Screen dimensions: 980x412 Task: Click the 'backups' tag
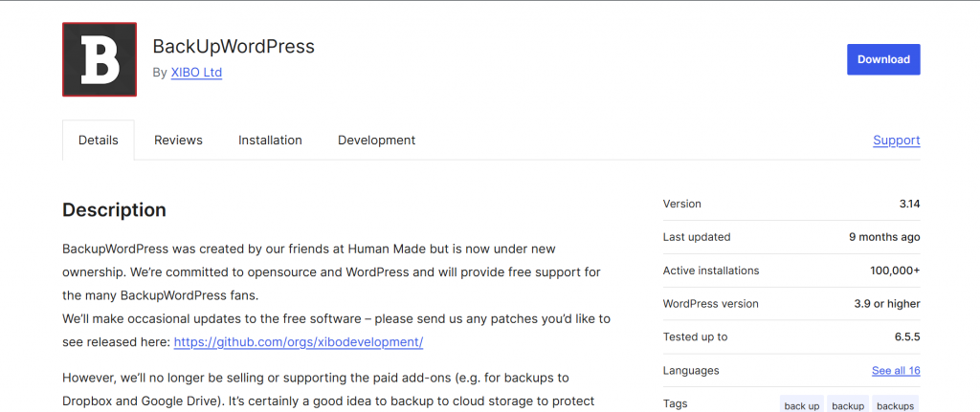[895, 405]
